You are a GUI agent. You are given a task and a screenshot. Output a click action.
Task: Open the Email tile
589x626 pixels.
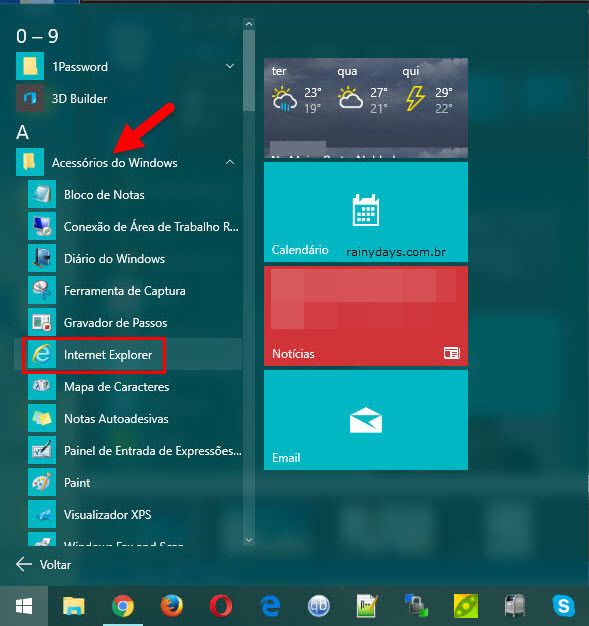tap(366, 420)
